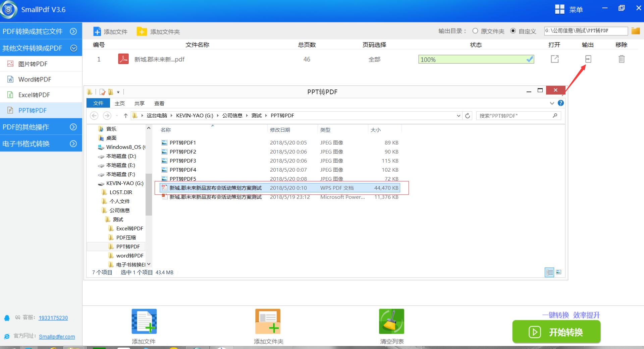
Task: Expand the explorer ribbon chevron
Action: [552, 103]
